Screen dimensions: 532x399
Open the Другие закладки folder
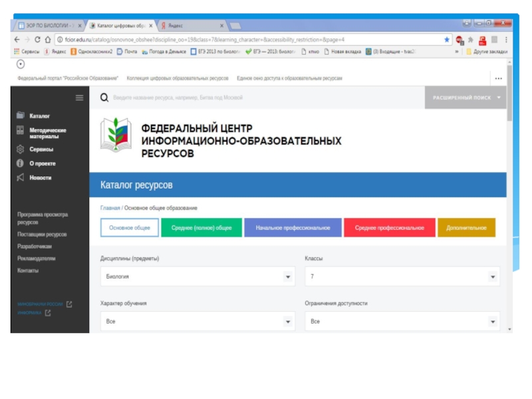click(487, 52)
